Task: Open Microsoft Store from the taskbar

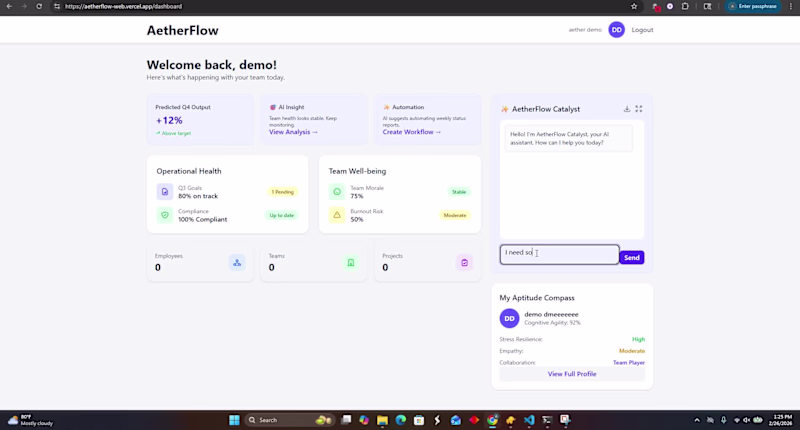Action: coord(419,420)
